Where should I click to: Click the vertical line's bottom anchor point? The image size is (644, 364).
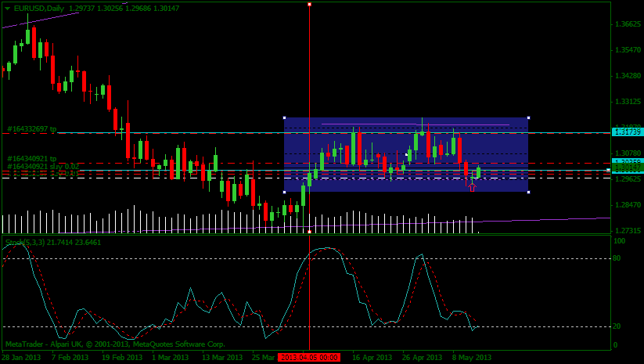pos(309,232)
